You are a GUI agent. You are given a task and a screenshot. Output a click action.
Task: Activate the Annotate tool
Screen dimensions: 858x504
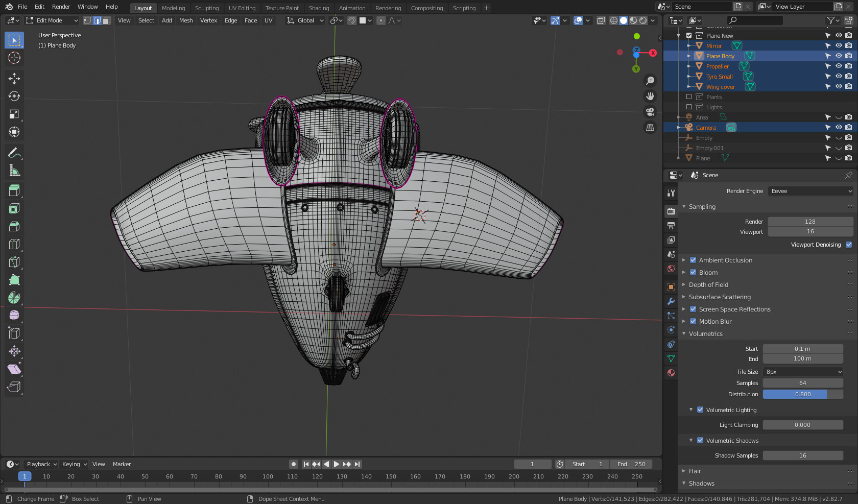(14, 152)
